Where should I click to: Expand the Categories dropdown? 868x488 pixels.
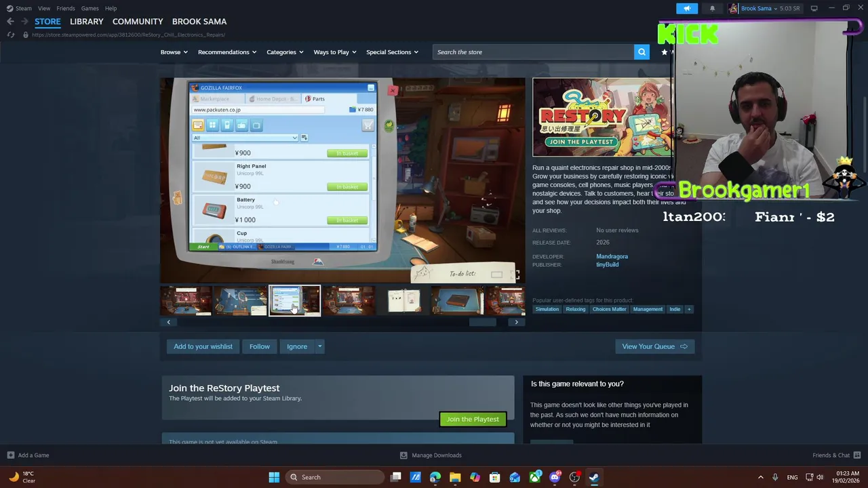[285, 52]
